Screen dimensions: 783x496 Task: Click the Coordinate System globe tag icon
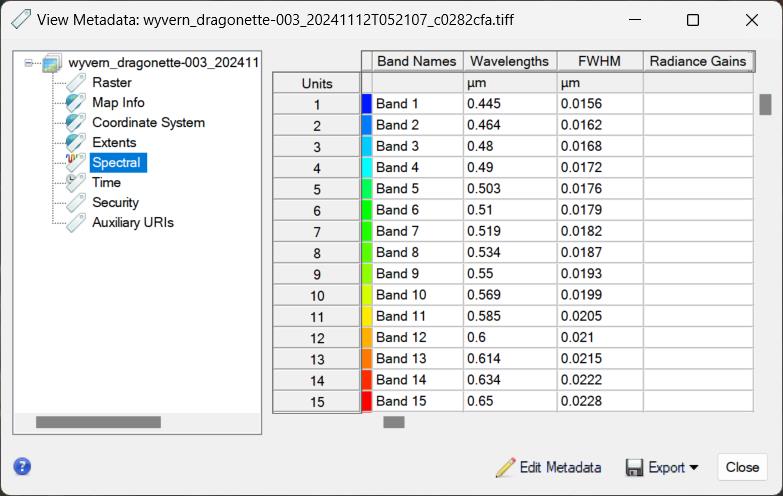76,122
